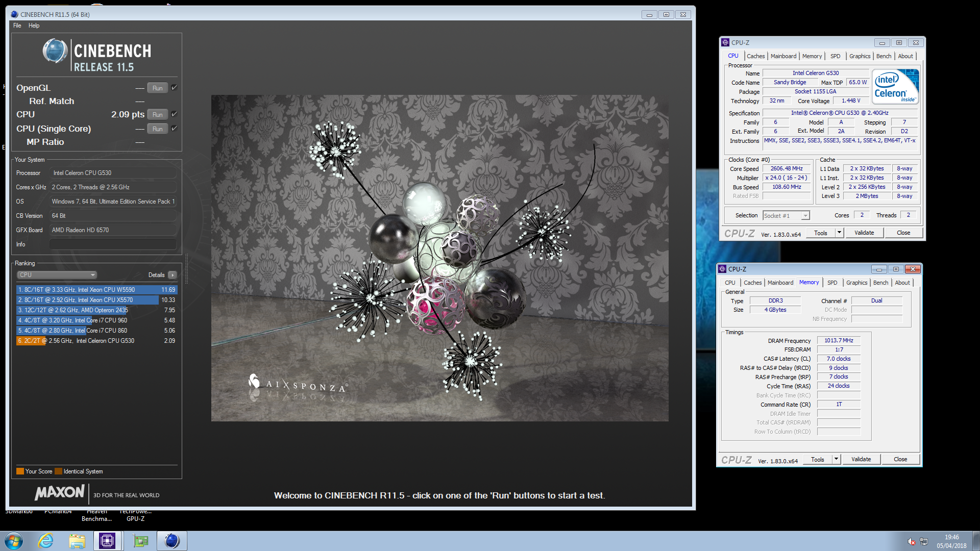Click the Cinebench title bar icon
This screenshot has height=551, width=980.
14,14
